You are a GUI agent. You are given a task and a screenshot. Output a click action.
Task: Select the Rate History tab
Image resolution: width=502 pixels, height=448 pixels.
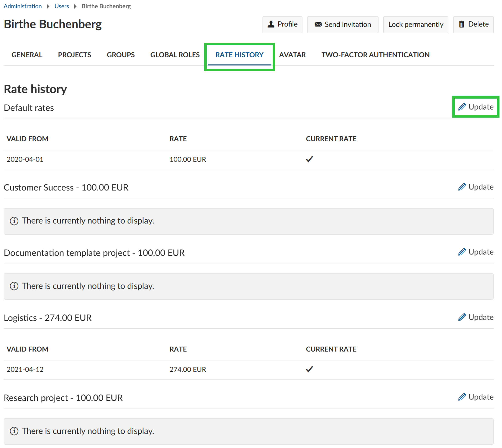(239, 55)
